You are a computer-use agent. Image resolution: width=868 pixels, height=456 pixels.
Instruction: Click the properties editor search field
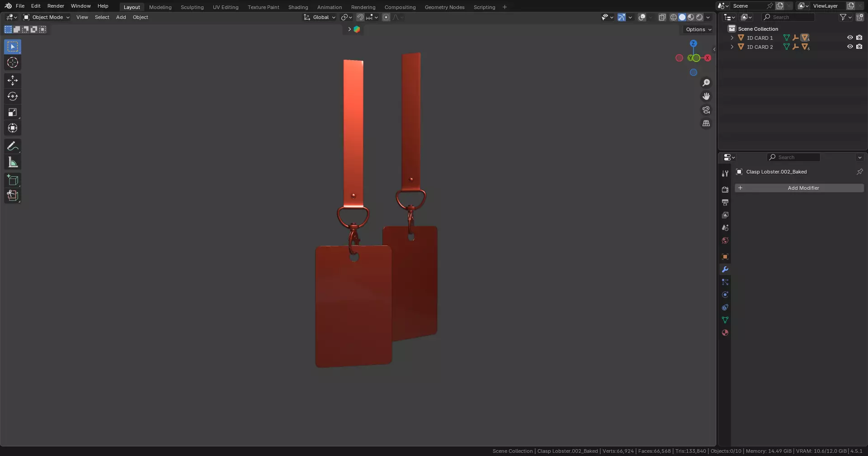[793, 157]
